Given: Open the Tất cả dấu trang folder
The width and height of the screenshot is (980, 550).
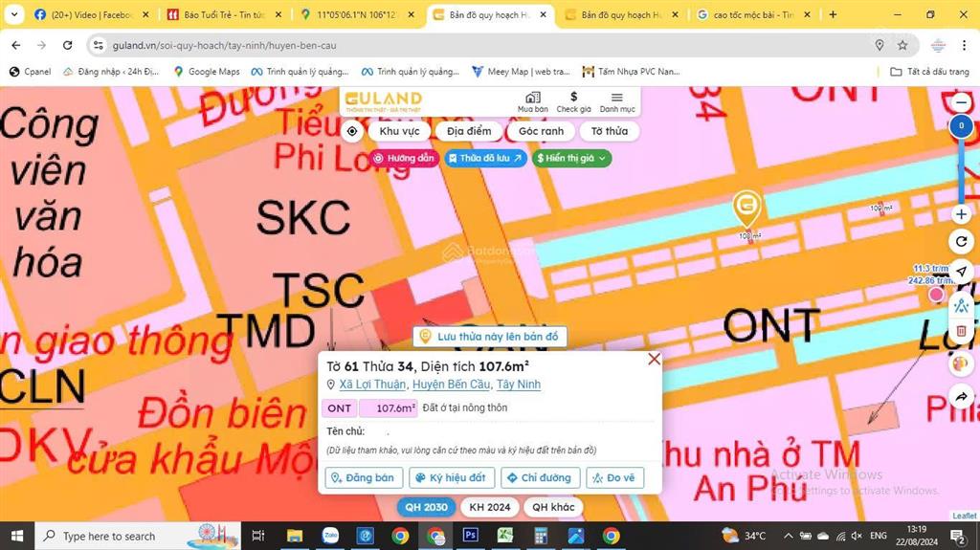Looking at the screenshot, I should (929, 72).
